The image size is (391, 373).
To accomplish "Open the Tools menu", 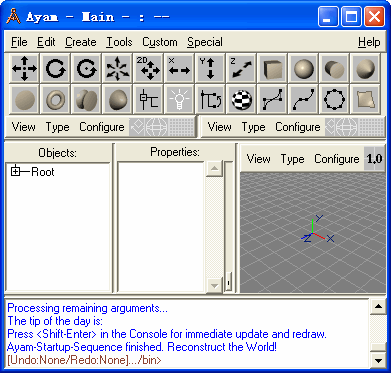I will tap(119, 42).
